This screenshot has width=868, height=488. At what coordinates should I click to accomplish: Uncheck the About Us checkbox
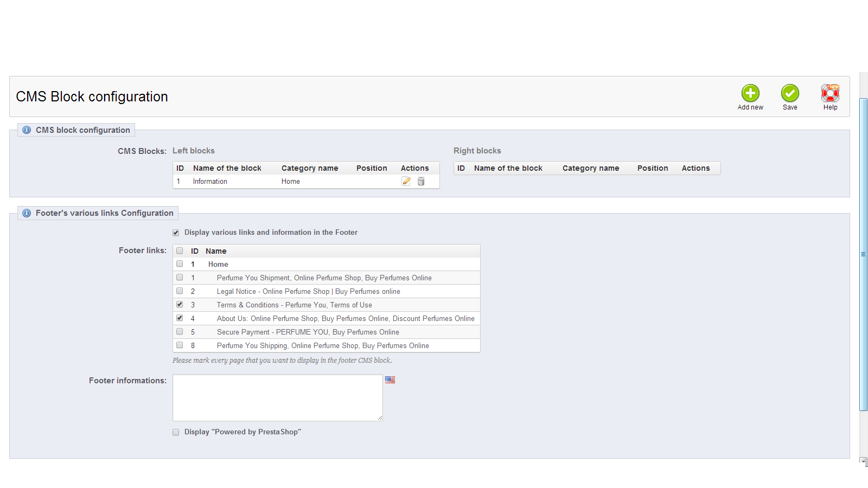pos(180,318)
